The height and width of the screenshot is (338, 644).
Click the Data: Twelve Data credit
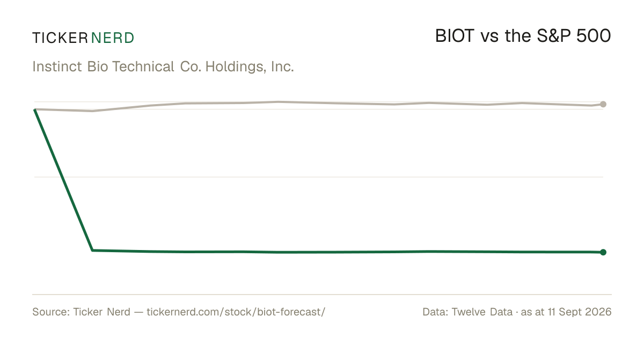pos(467,312)
